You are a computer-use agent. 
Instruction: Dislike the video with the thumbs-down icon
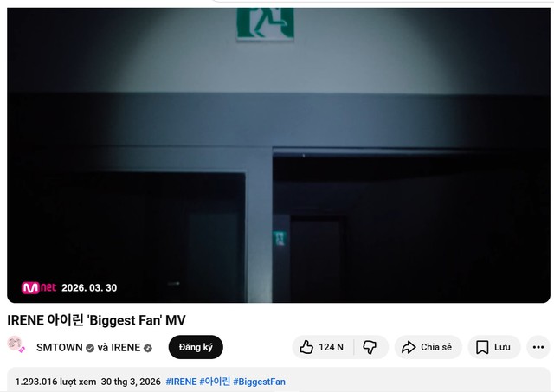coord(370,347)
